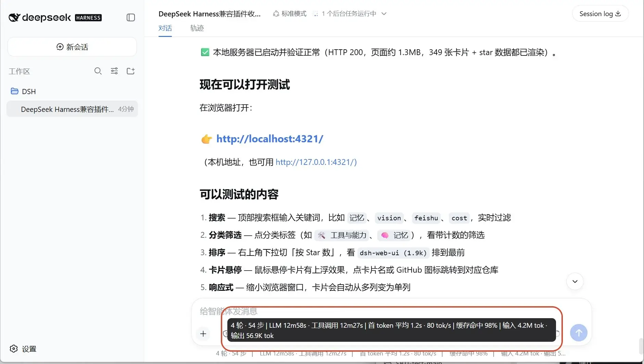Open the http://localhost:4321/ link
Screen dimensions: 644x364
click(270, 139)
